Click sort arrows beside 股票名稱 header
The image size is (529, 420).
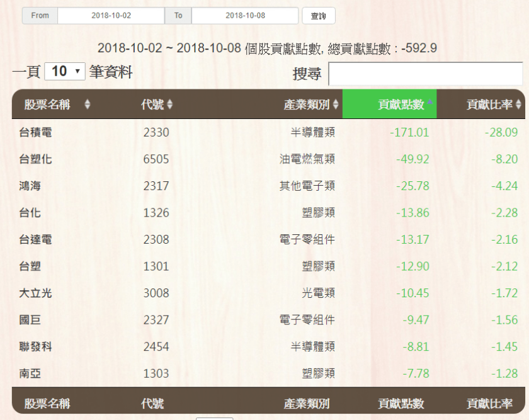point(87,105)
